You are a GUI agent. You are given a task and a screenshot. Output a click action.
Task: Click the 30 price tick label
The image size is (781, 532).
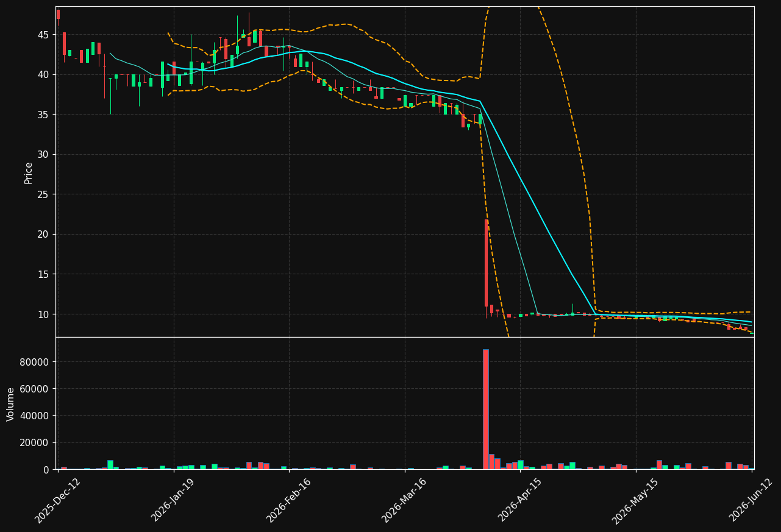click(44, 155)
